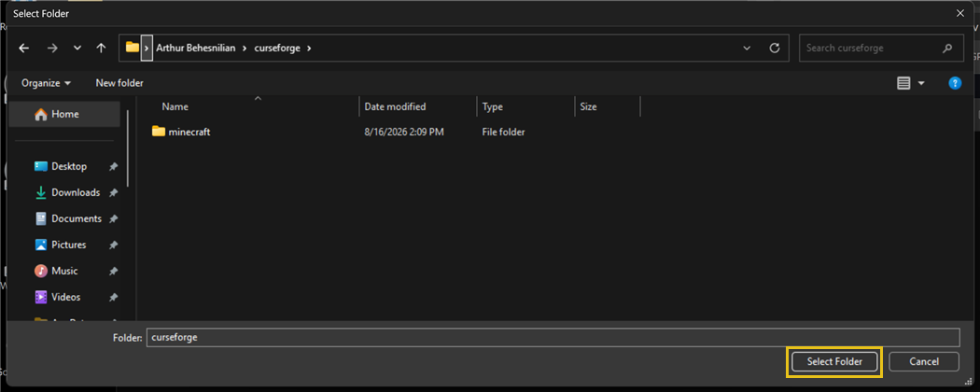
Task: Refresh the curseforge folder view
Action: 775,49
